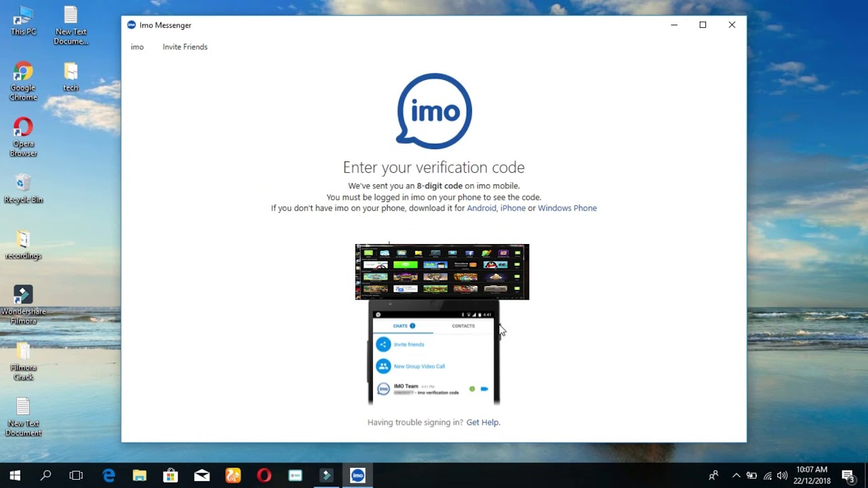Screen dimensions: 868x488
Task: Open the Windows Start menu
Action: tap(15, 475)
